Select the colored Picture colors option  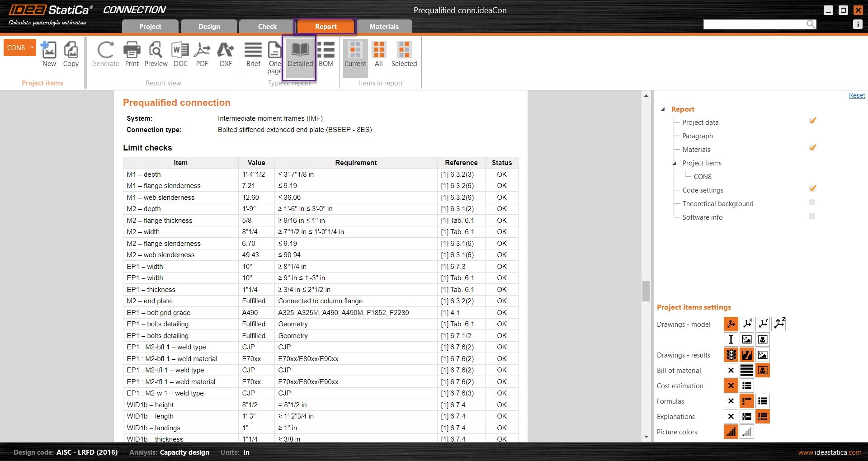pos(731,432)
